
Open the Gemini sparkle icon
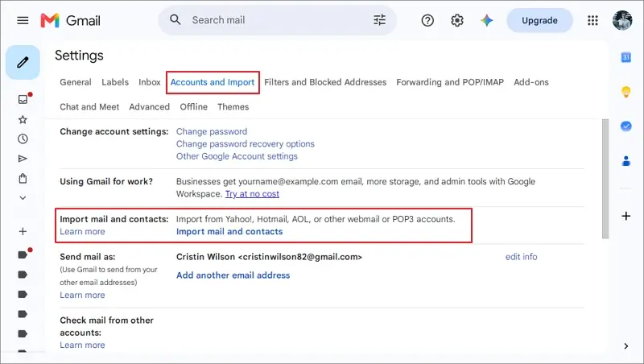487,20
